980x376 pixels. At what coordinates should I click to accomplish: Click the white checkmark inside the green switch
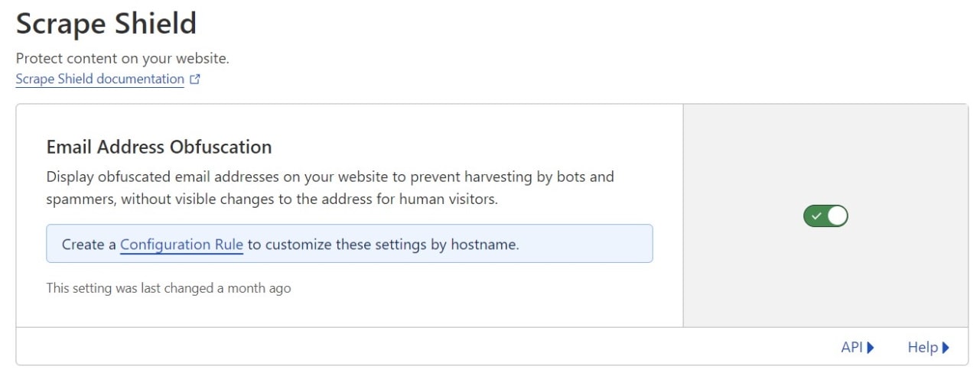point(816,216)
